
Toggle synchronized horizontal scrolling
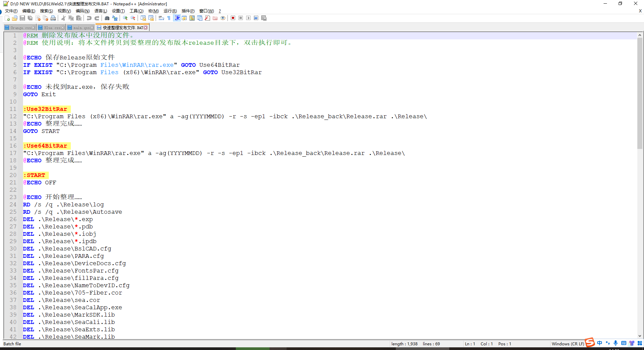click(151, 18)
